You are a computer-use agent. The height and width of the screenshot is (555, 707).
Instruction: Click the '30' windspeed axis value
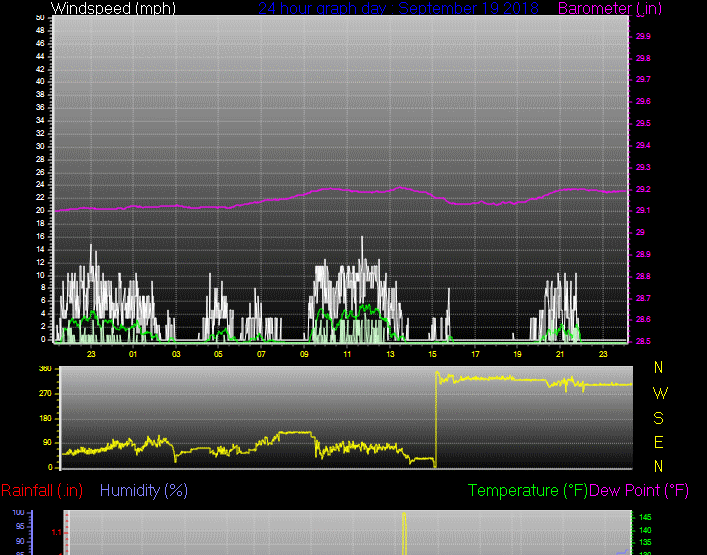tap(40, 147)
